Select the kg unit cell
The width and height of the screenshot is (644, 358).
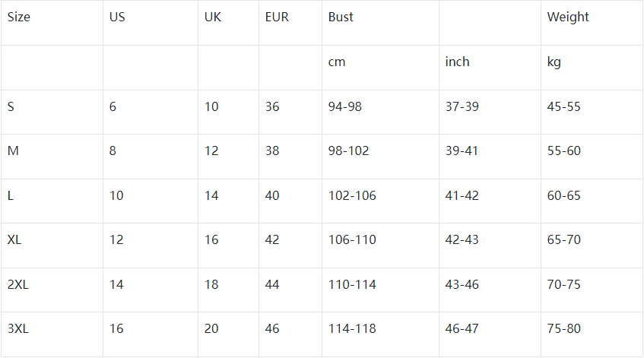point(554,62)
